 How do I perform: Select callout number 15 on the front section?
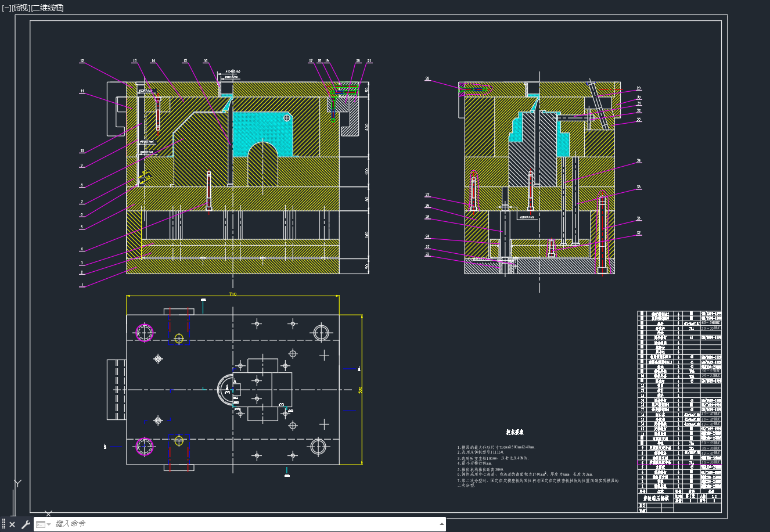(x=185, y=60)
